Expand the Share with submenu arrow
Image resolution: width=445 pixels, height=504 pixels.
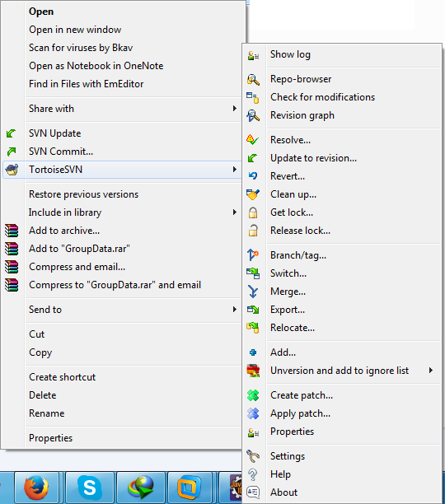[x=235, y=109]
